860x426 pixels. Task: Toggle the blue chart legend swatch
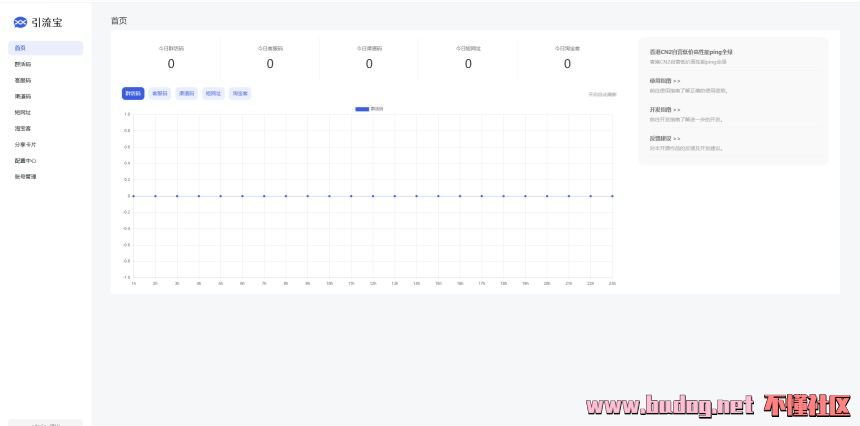pyautogui.click(x=362, y=108)
